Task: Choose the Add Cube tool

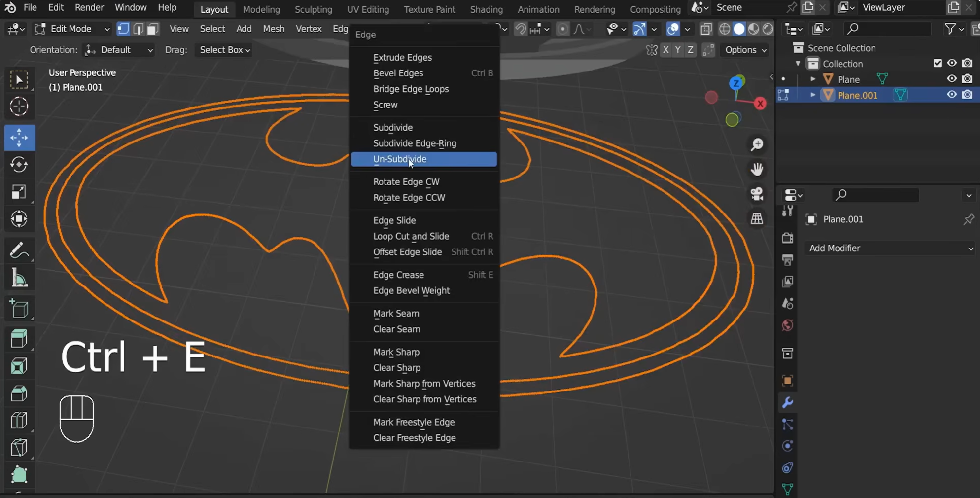Action: 19,309
